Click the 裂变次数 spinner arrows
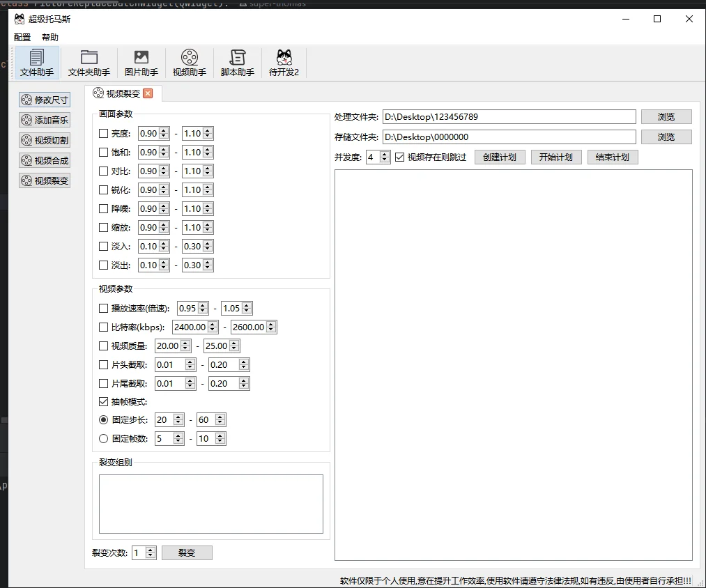This screenshot has height=588, width=706. (x=151, y=552)
